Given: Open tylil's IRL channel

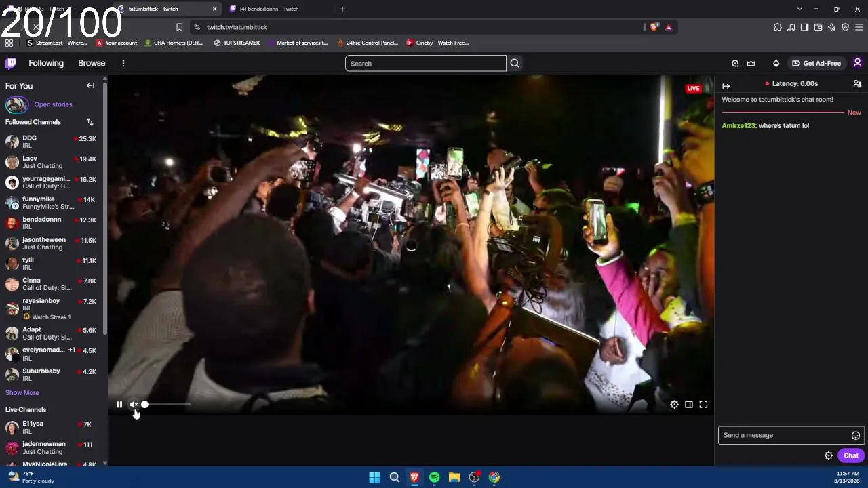Looking at the screenshot, I should pyautogui.click(x=52, y=263).
